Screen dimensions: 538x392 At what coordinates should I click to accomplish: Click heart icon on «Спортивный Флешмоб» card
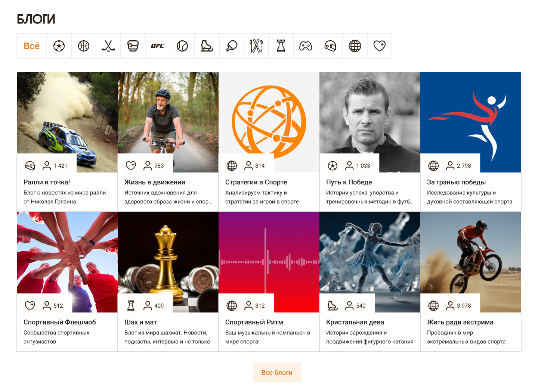click(x=30, y=306)
